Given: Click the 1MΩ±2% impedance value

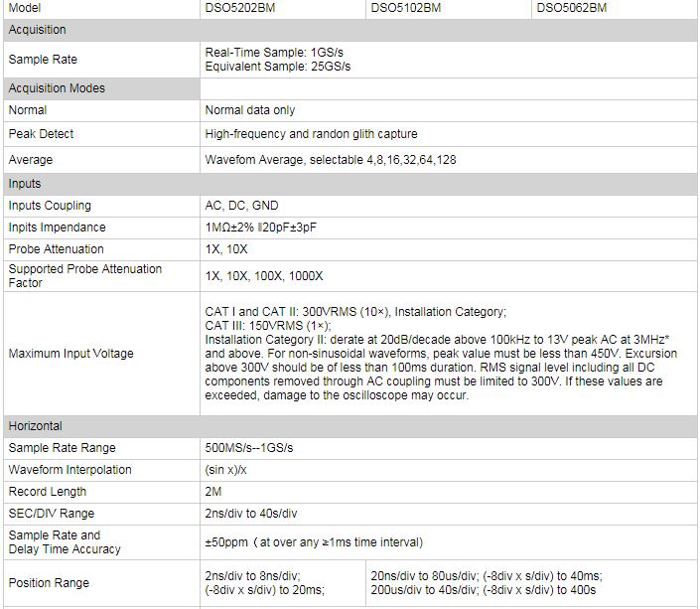Looking at the screenshot, I should (261, 228).
